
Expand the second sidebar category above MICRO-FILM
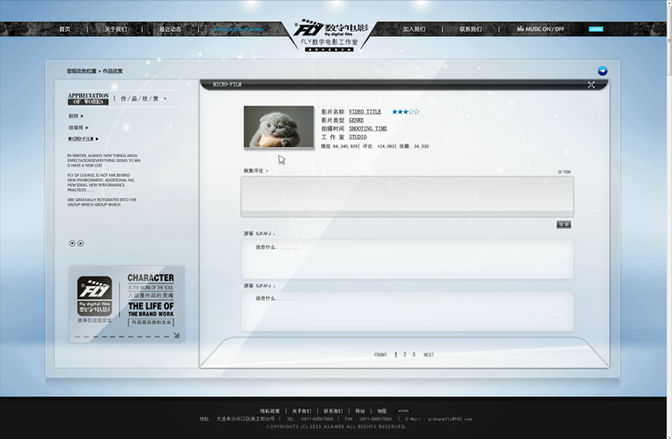pyautogui.click(x=79, y=128)
